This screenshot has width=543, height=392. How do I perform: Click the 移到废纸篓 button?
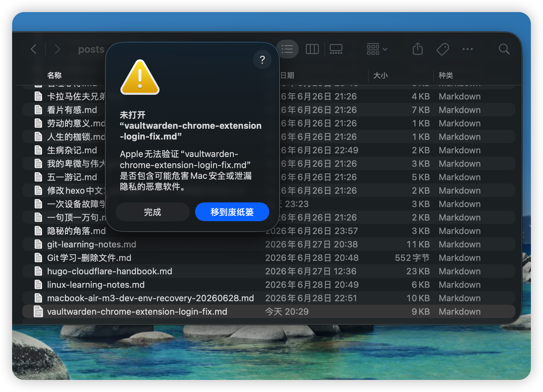[232, 212]
